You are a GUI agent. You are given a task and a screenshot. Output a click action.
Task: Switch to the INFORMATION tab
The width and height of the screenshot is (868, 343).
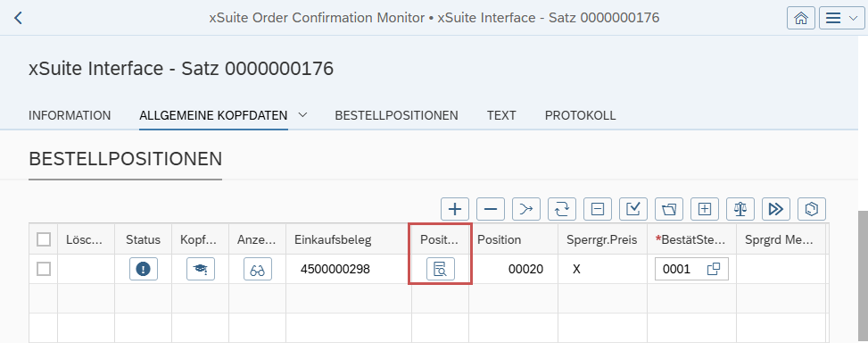[x=70, y=115]
